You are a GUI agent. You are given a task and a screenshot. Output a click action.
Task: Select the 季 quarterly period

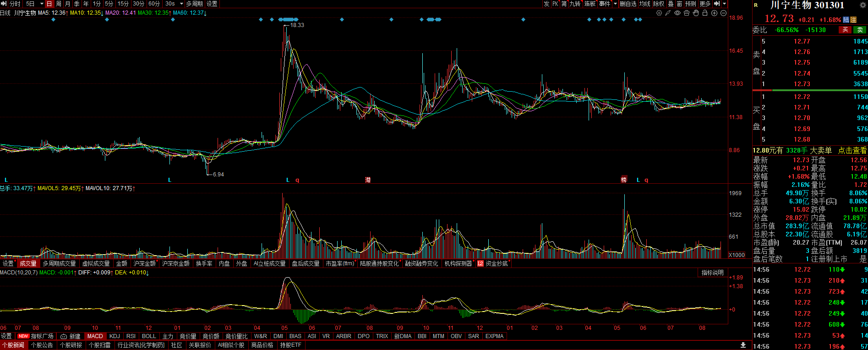pos(77,4)
